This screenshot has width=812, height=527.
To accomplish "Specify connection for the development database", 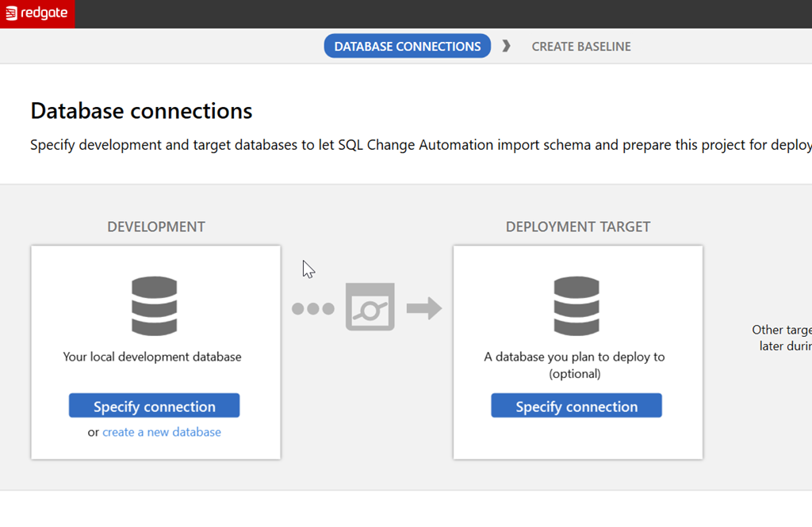I will coord(154,406).
